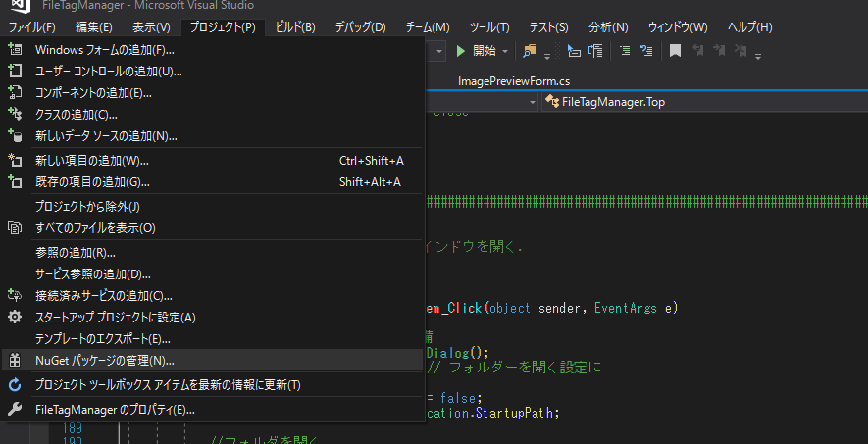
Task: Uncomment the selected lines icon
Action: point(646,51)
